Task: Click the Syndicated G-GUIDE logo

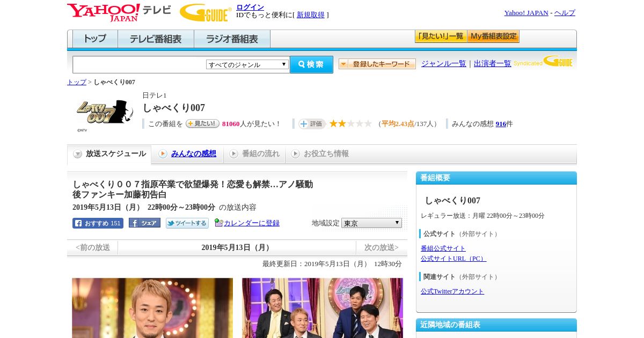Action: [543, 61]
